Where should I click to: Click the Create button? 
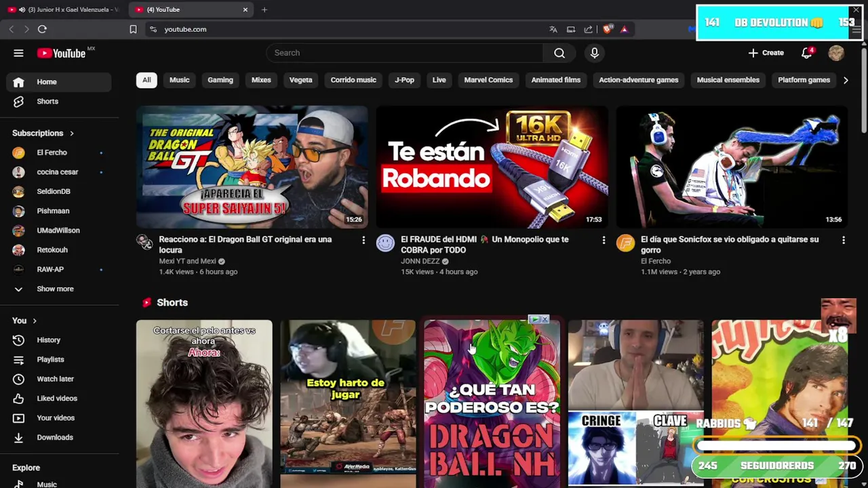(766, 53)
